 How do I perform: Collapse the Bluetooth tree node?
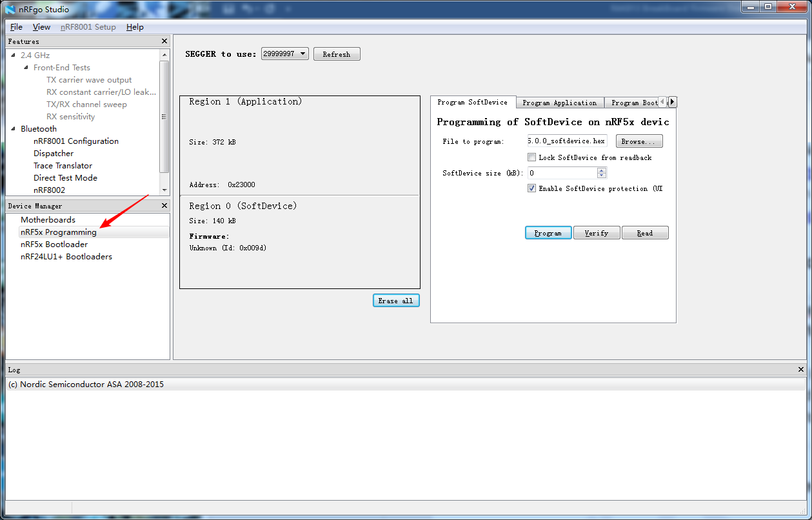point(14,129)
